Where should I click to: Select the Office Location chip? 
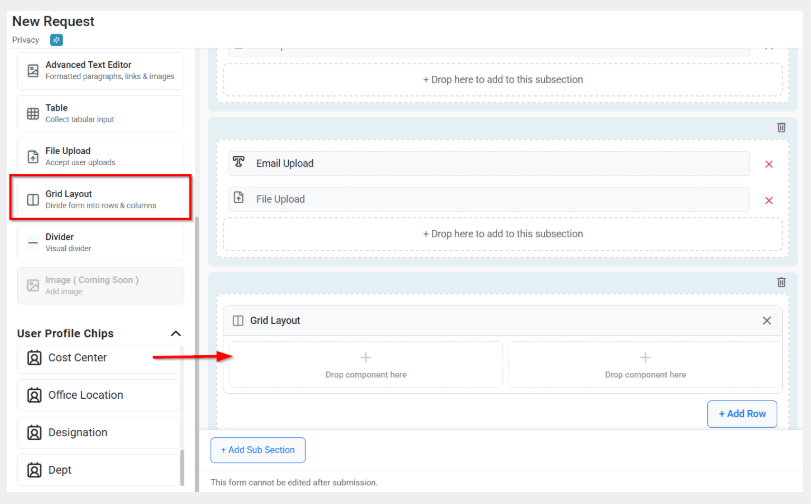pyautogui.click(x=100, y=395)
